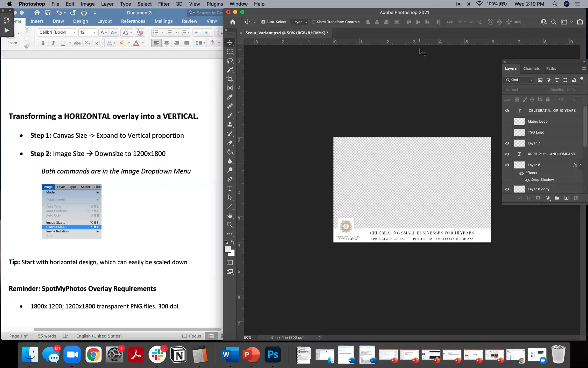
Task: Select the Lasso tool
Action: (230, 61)
